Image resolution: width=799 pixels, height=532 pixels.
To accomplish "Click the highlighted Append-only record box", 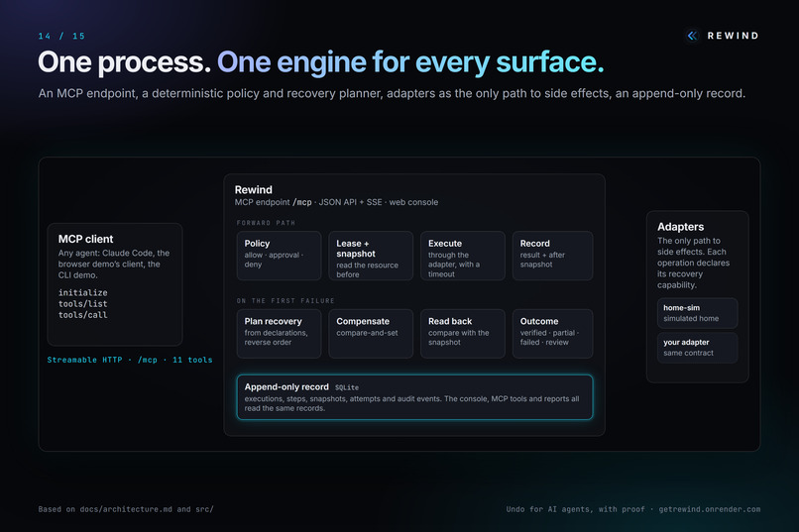I will pos(414,397).
